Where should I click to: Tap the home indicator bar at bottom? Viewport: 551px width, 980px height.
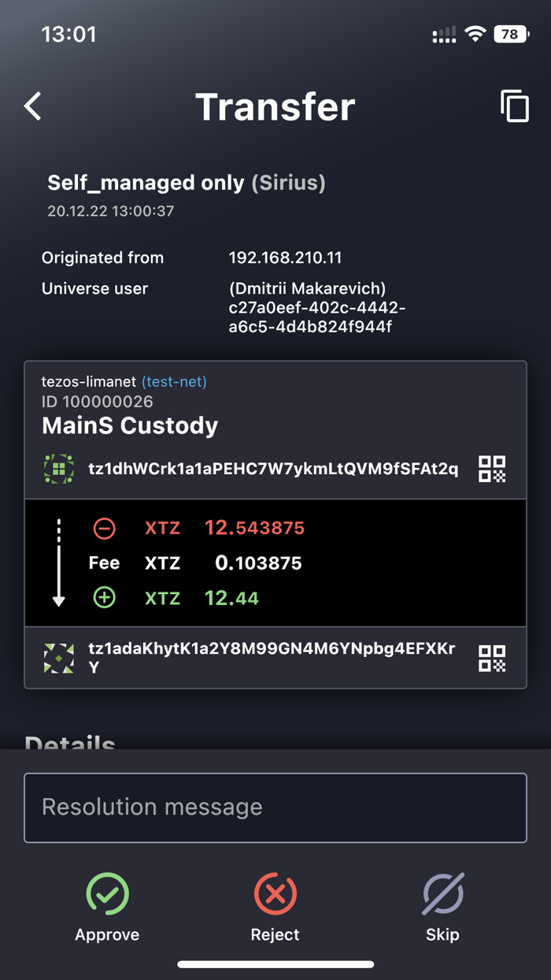click(275, 963)
